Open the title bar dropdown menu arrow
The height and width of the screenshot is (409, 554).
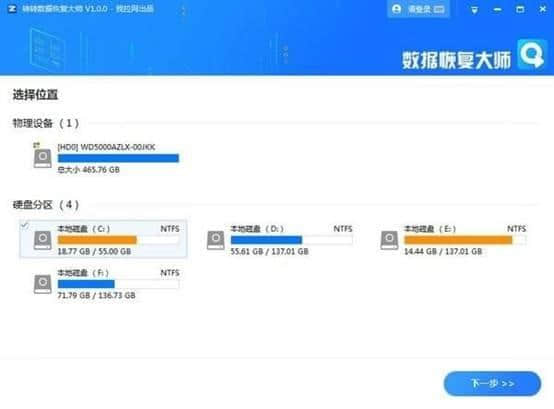475,10
